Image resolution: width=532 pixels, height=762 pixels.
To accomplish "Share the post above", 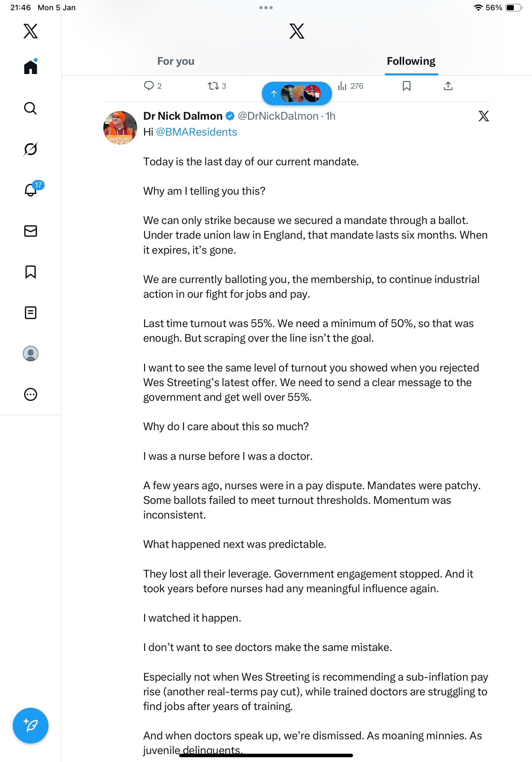I will 448,86.
